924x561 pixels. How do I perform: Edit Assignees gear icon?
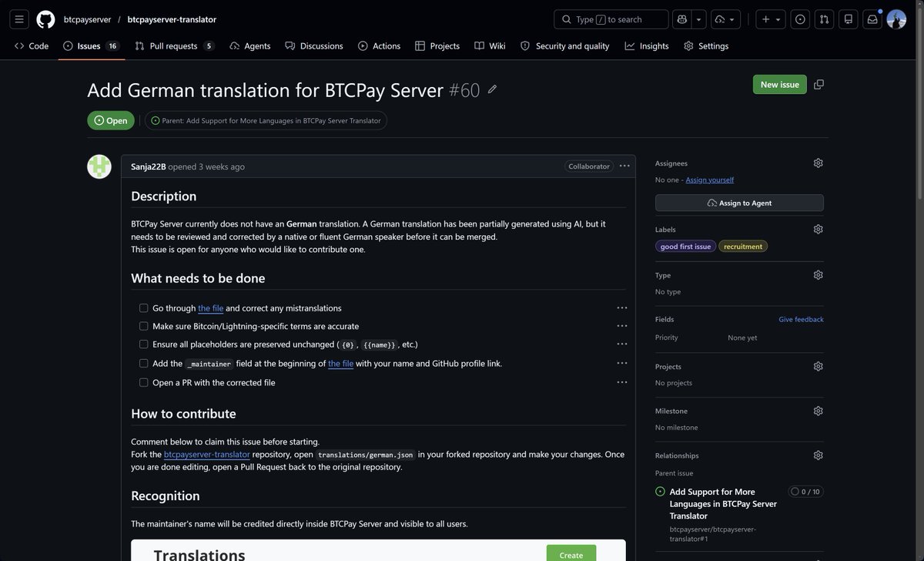(818, 163)
